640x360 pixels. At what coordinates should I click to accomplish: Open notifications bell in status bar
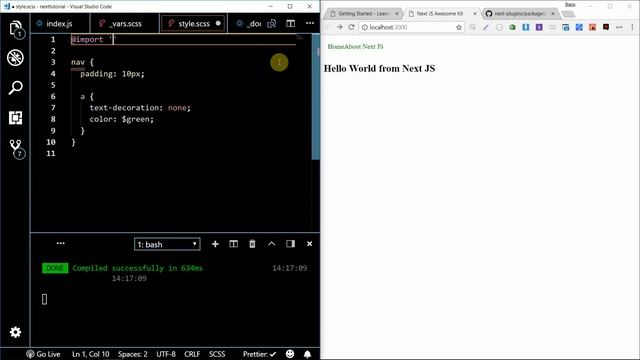click(x=307, y=354)
